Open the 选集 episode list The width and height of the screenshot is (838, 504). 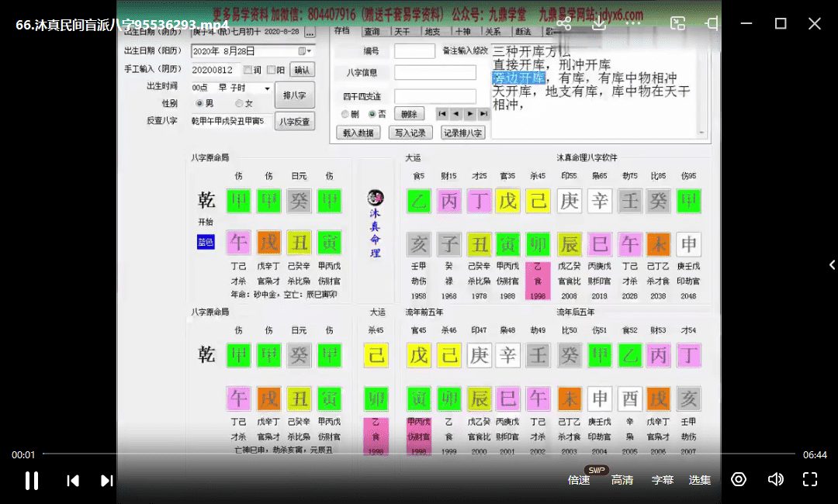[x=699, y=480]
